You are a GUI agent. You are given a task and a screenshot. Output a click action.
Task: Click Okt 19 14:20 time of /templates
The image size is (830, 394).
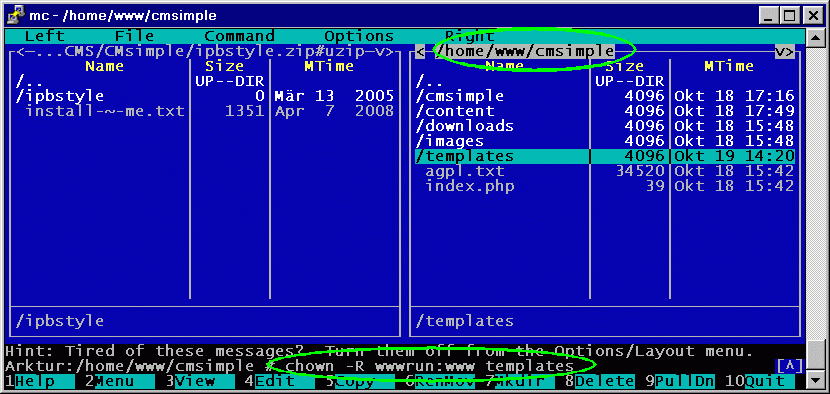734,156
